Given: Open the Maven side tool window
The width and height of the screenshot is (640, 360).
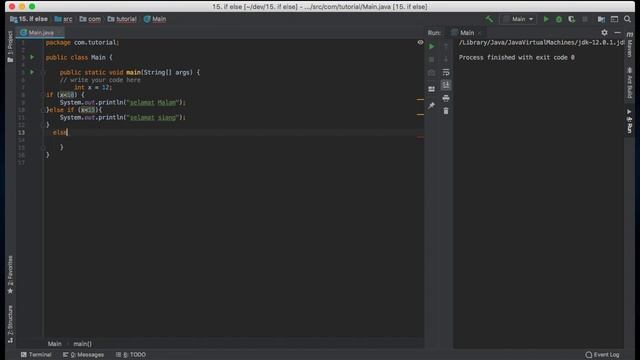Looking at the screenshot, I should tap(630, 45).
